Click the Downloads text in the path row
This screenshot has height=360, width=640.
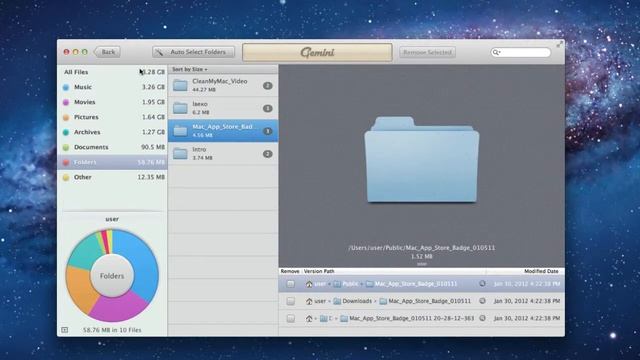(x=357, y=301)
